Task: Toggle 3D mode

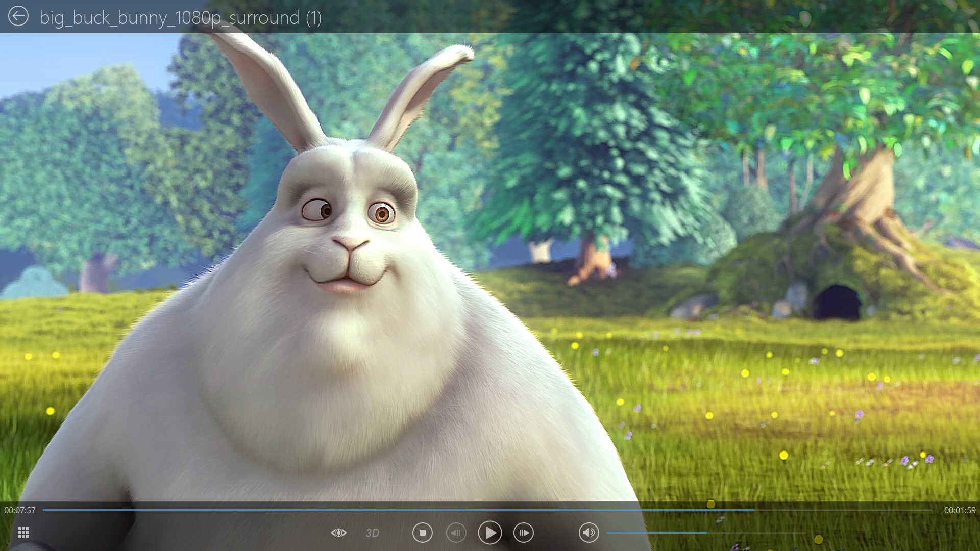Action: 373,533
